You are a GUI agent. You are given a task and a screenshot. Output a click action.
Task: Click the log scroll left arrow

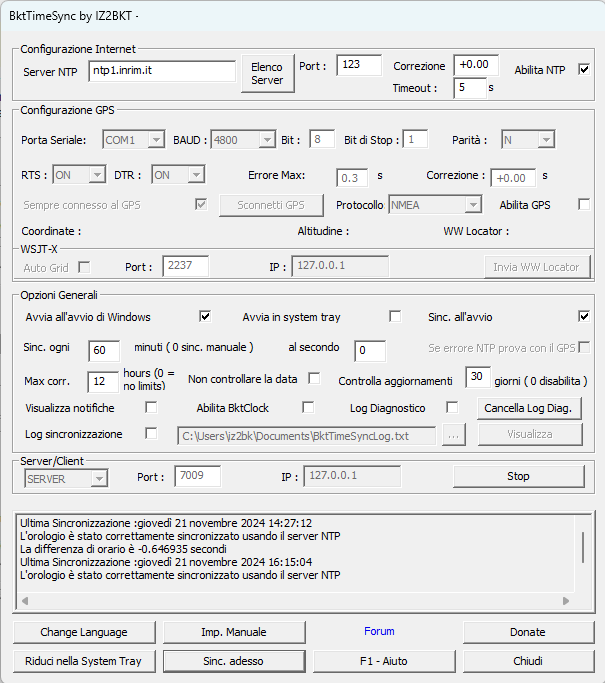25,601
